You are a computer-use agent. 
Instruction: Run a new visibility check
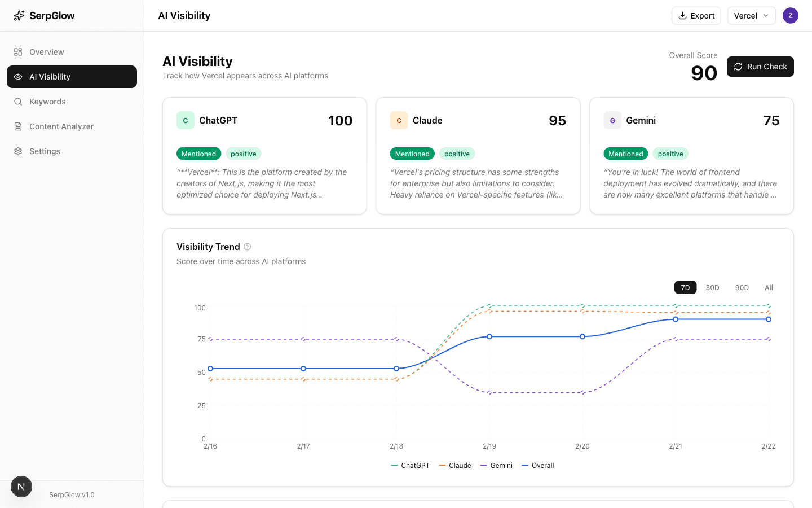[760, 67]
